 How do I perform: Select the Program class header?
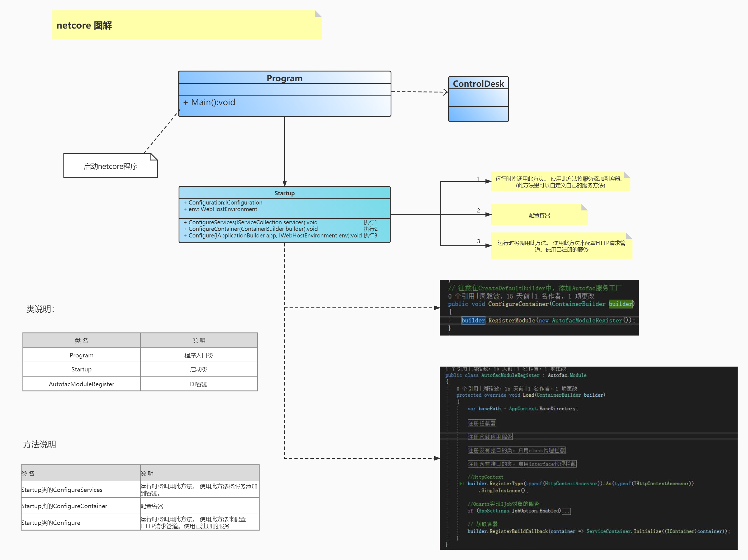pos(284,78)
